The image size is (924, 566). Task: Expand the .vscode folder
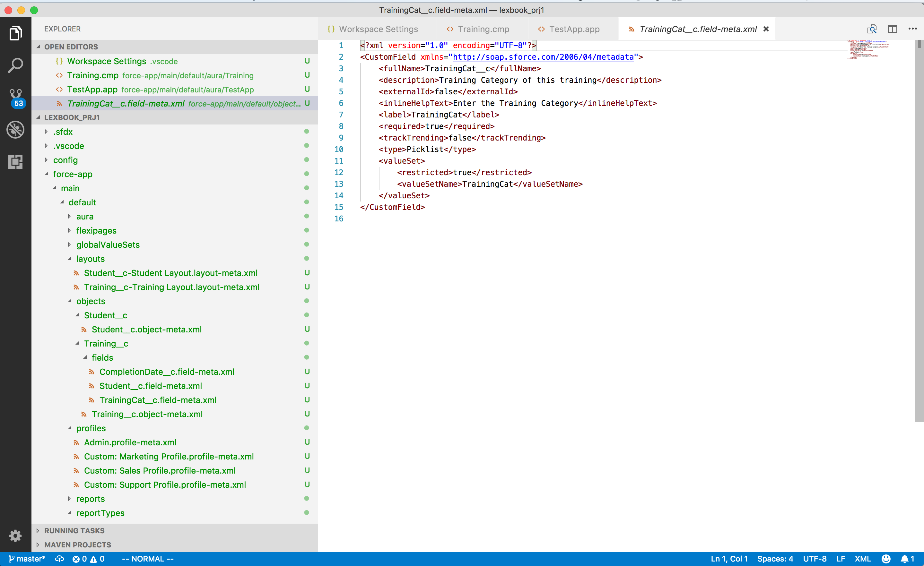coord(46,146)
